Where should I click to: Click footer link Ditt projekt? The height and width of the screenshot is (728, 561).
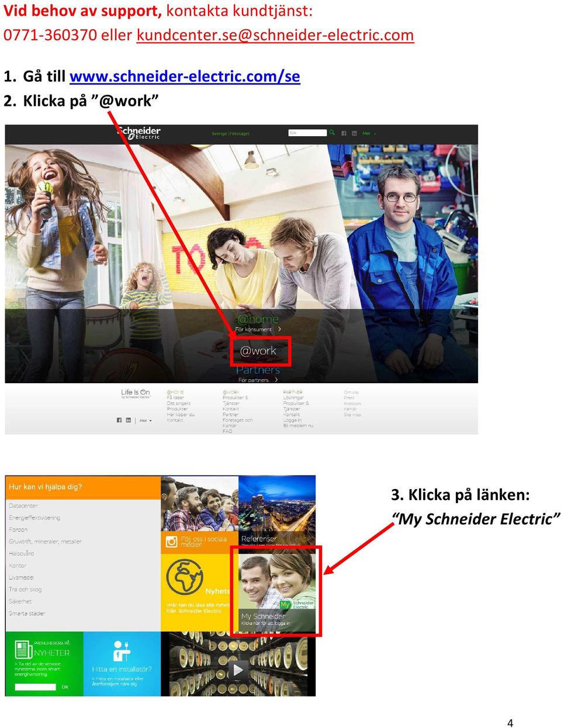coord(179,403)
